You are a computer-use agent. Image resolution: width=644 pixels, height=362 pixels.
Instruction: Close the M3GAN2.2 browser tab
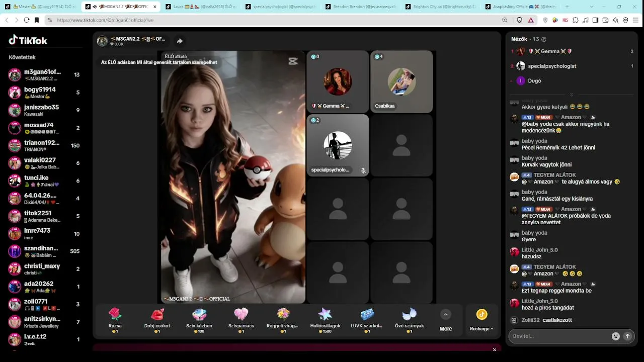(154, 7)
